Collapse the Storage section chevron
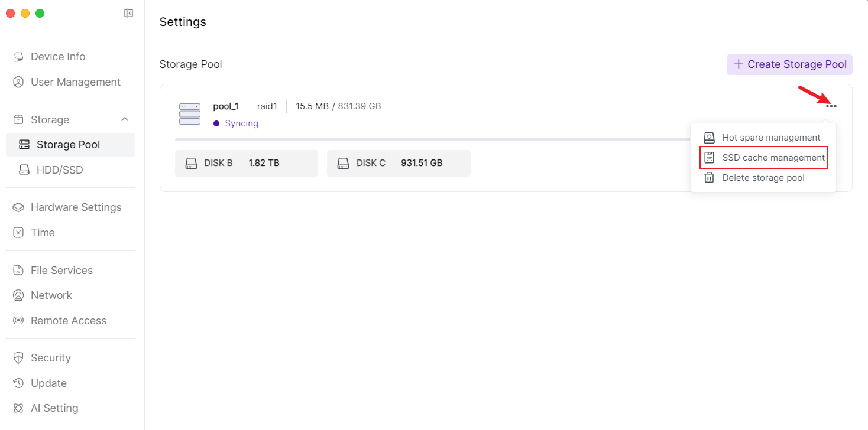The height and width of the screenshot is (430, 868). 125,119
